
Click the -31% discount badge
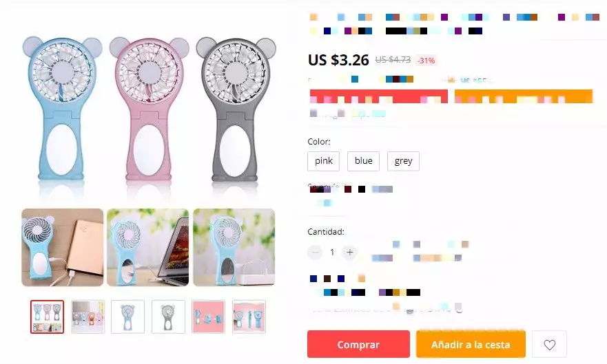coord(426,61)
